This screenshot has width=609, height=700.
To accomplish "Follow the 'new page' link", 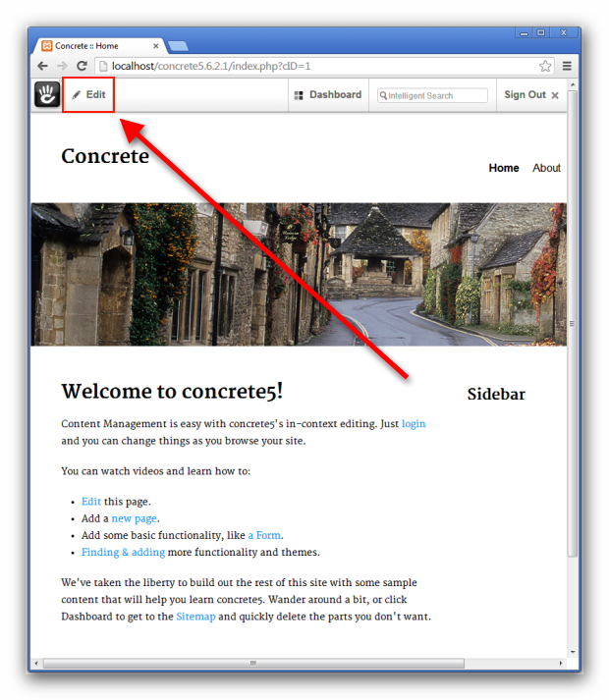I will tap(134, 518).
